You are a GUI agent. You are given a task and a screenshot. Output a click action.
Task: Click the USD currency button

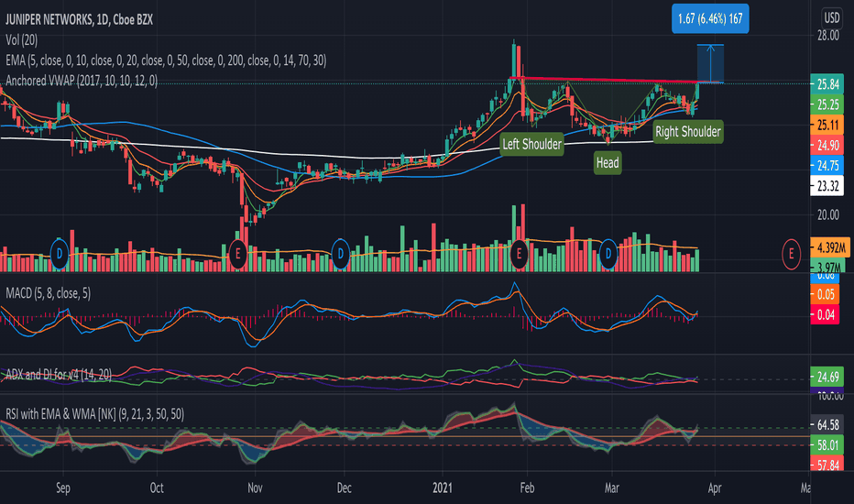(x=832, y=18)
